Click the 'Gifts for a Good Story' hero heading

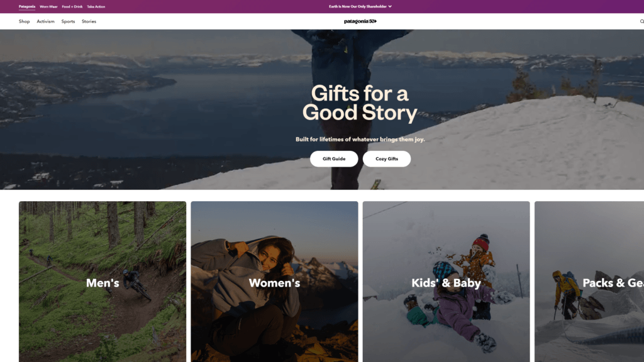tap(361, 102)
